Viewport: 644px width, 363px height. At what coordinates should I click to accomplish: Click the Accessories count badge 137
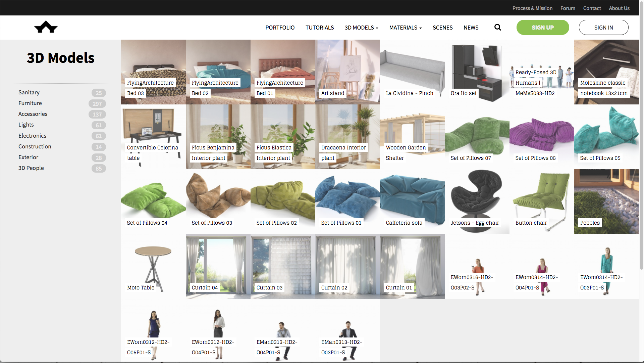tap(97, 115)
